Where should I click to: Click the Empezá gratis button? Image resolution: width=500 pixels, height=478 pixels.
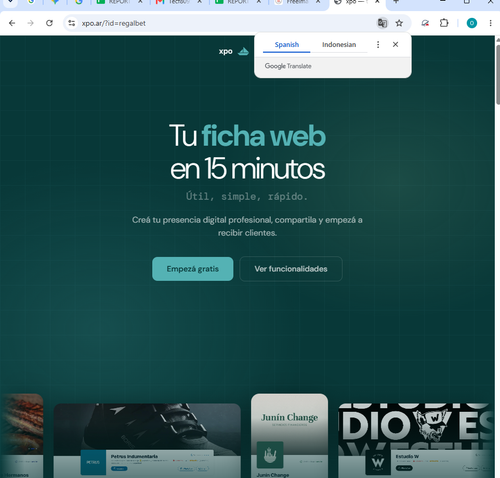coord(193,269)
